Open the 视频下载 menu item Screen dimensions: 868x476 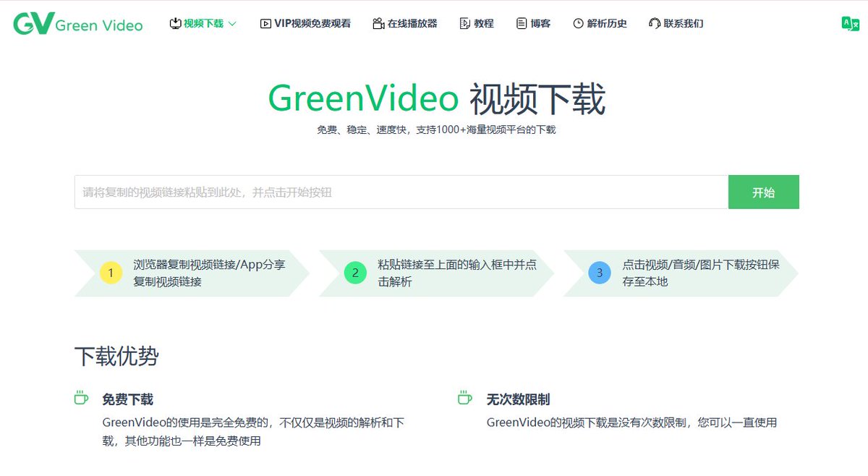(x=203, y=24)
